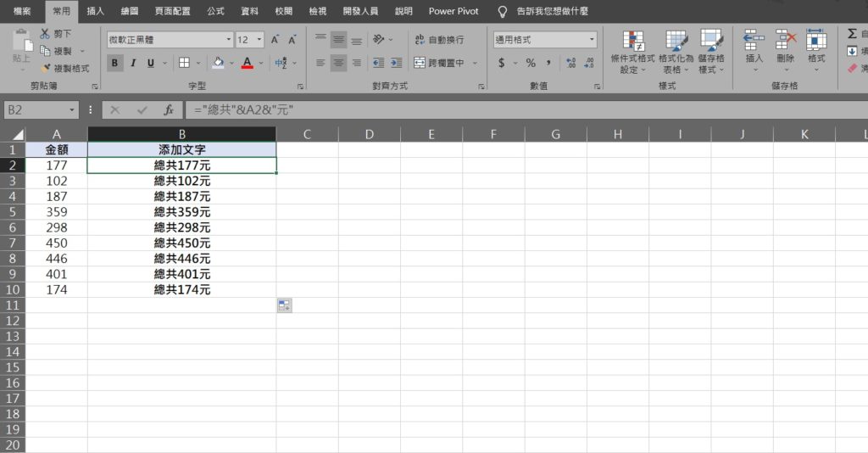Image resolution: width=868 pixels, height=453 pixels.
Task: Click the cell borders icon
Action: (184, 63)
